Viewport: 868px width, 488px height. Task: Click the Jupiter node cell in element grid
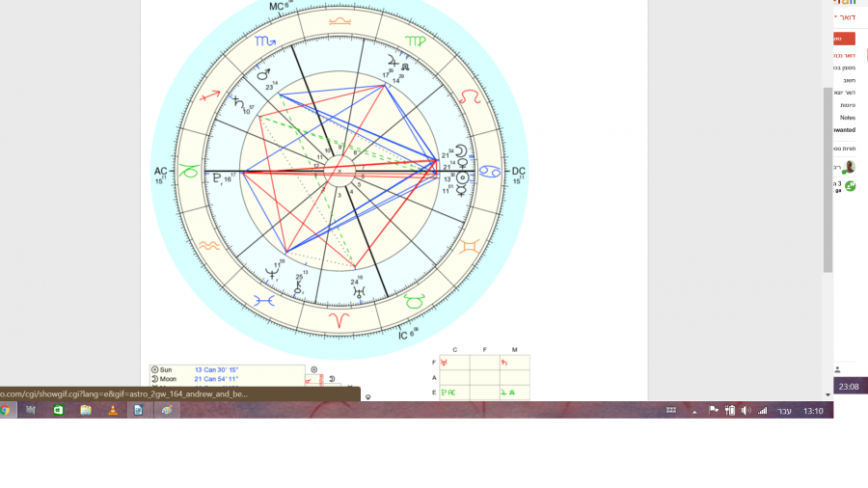[514, 393]
